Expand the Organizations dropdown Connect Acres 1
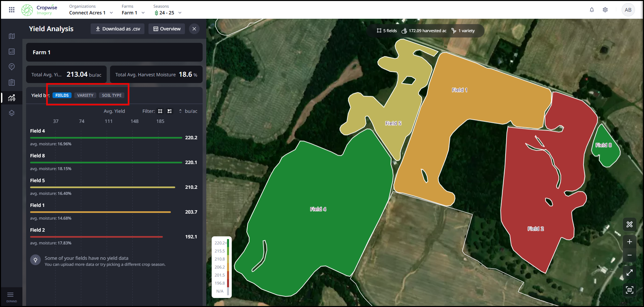Image resolution: width=644 pixels, height=307 pixels. (91, 13)
